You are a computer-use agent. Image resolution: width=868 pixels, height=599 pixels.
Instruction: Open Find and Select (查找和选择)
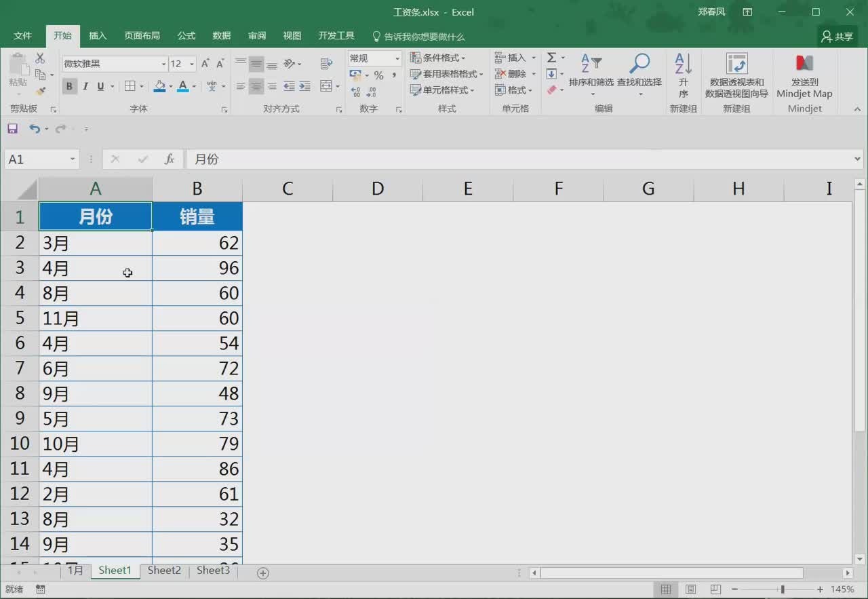639,73
